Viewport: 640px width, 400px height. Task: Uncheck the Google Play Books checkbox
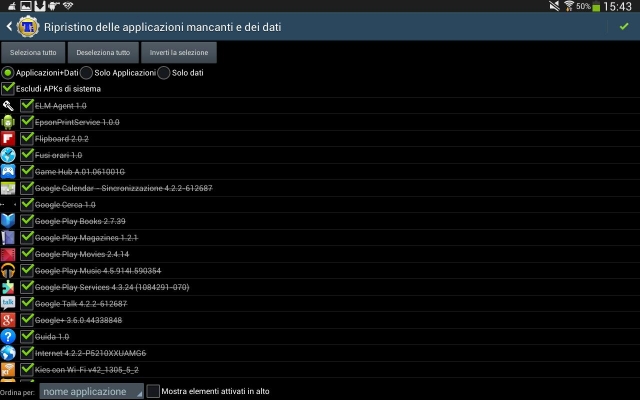[27, 221]
